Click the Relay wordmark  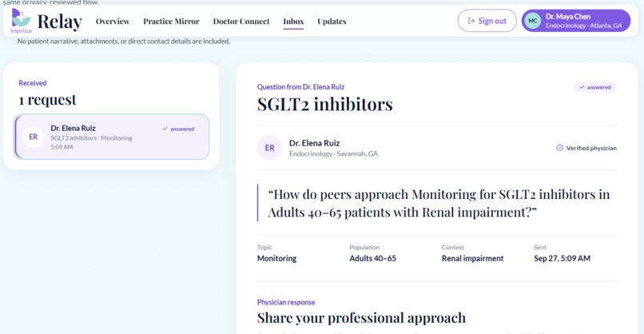[x=60, y=22]
